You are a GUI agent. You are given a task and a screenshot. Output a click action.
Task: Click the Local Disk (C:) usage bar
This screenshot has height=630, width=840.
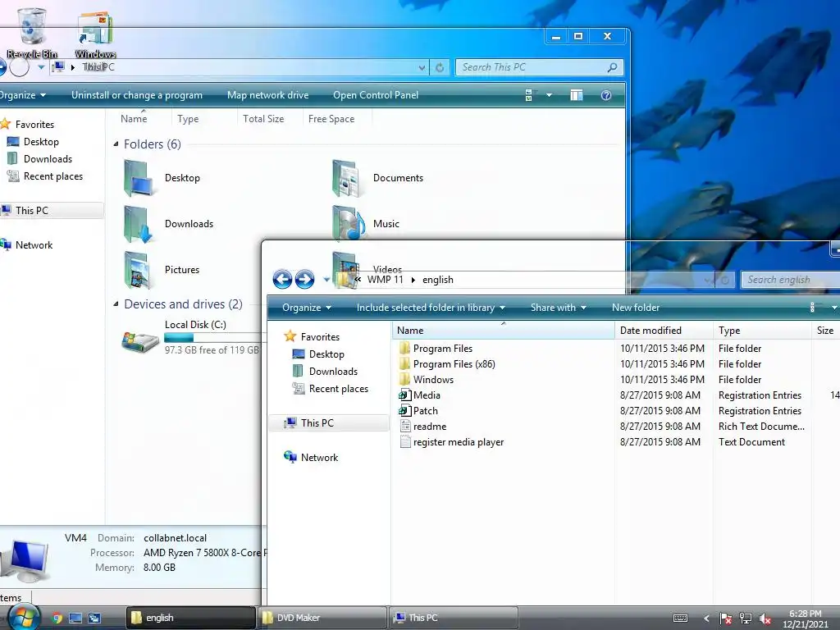214,337
